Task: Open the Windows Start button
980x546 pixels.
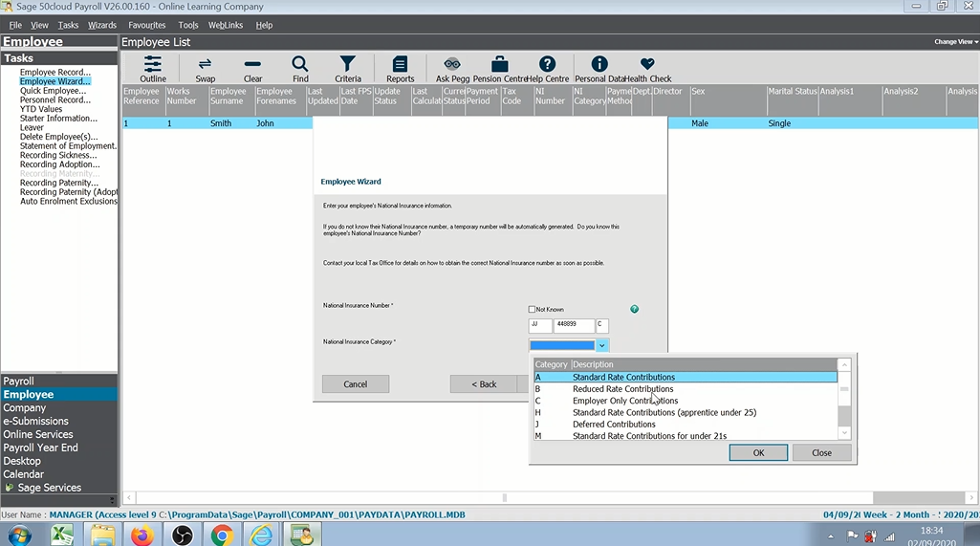Action: (x=19, y=535)
